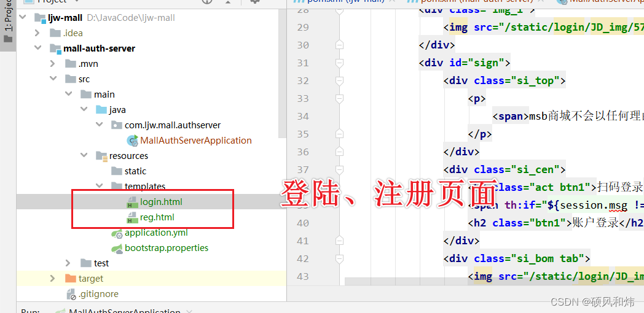This screenshot has height=313, width=644.
Task: Expand the .mvn folder chevron
Action: 53,64
